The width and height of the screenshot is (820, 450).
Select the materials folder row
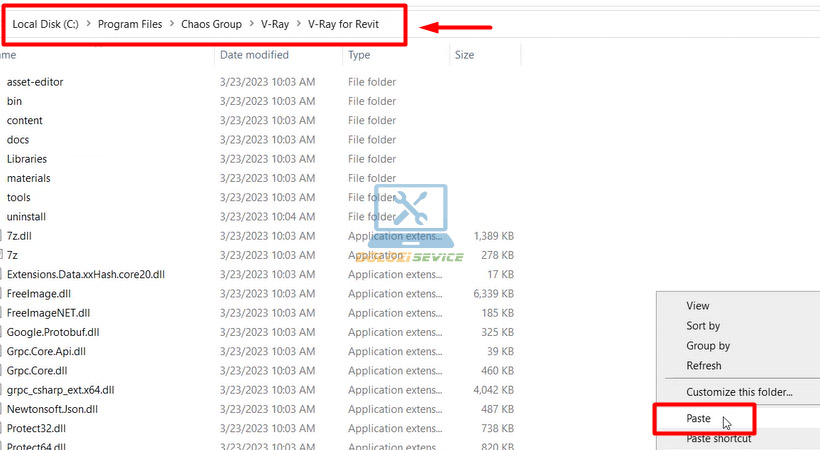(28, 178)
